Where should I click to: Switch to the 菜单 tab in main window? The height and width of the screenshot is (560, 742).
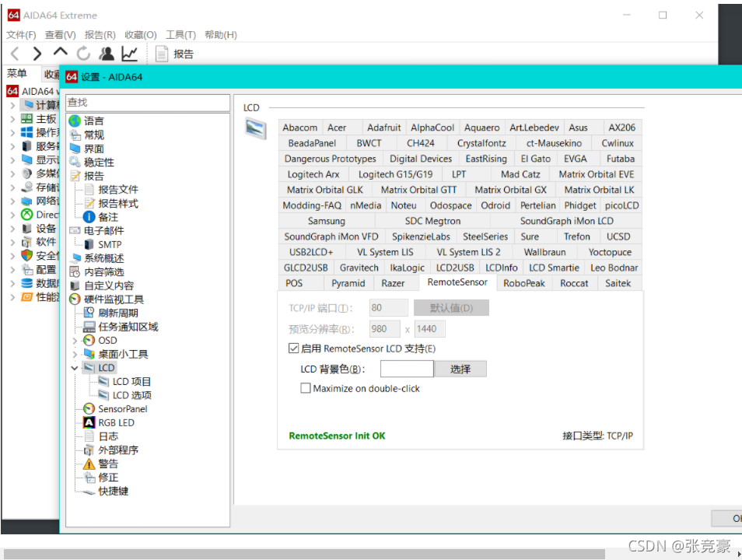coord(17,73)
